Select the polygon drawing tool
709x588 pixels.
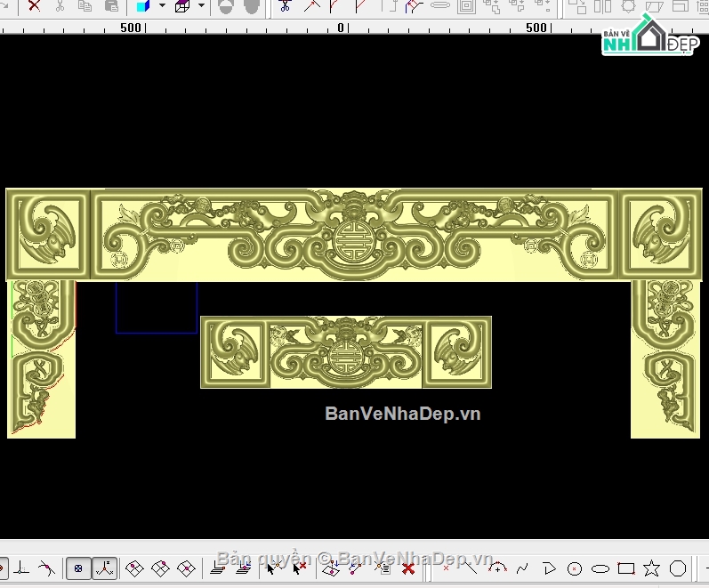pyautogui.click(x=678, y=568)
